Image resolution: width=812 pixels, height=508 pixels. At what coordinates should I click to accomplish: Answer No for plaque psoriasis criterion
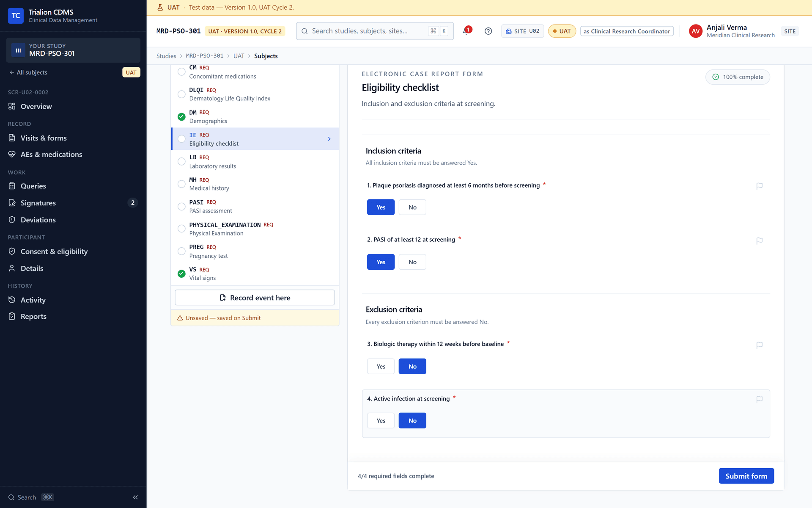412,207
